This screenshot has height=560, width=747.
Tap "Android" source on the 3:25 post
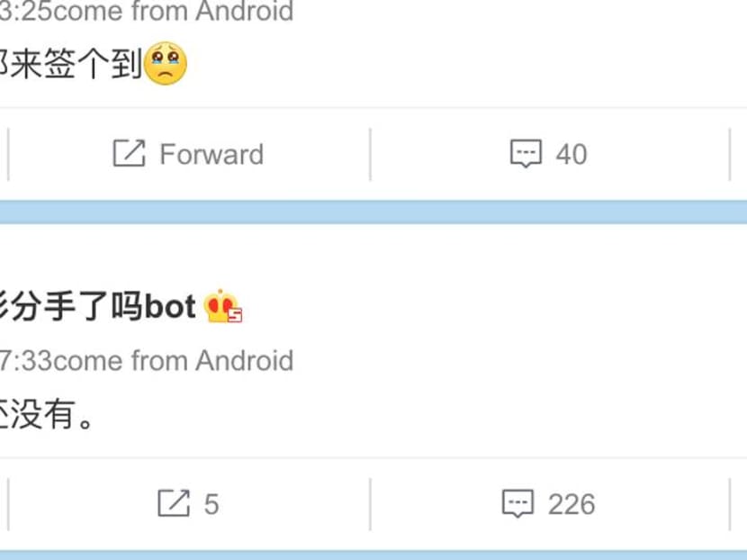tap(245, 11)
